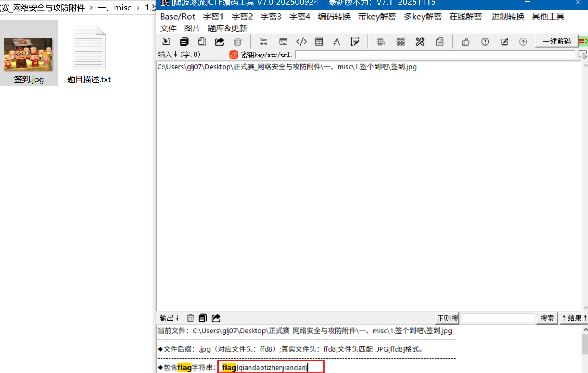The width and height of the screenshot is (588, 373).
Task: Select the 签到.jpg thumbnail in the file explorer
Action: pos(29,54)
